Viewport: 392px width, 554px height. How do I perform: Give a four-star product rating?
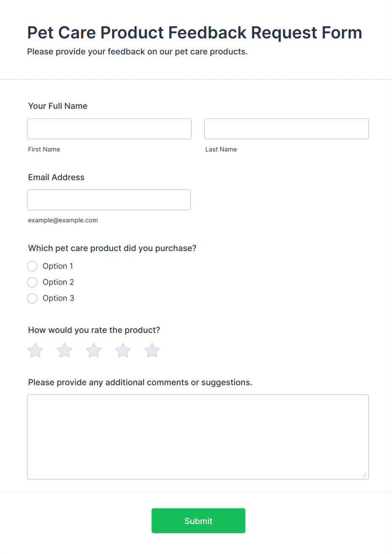click(123, 351)
